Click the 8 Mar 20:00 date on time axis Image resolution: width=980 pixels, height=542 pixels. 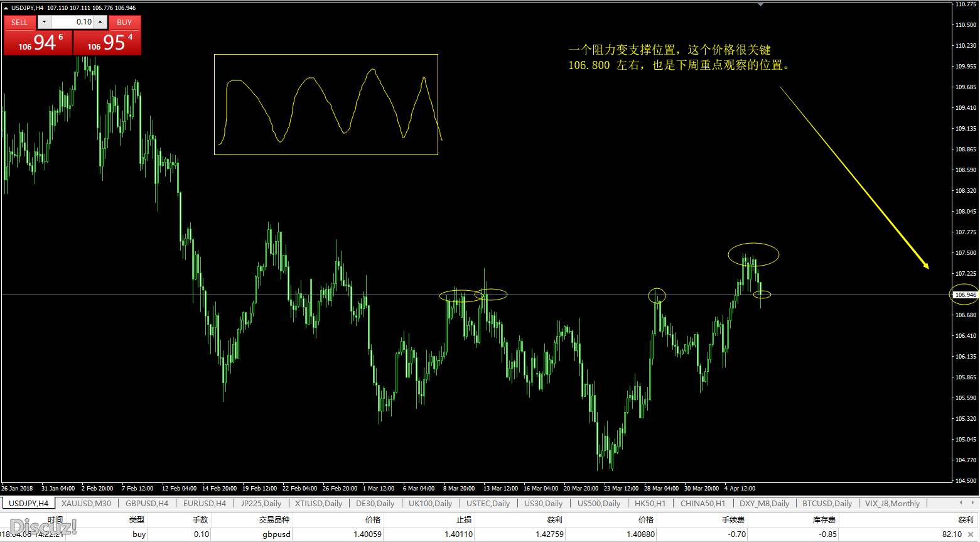459,488
